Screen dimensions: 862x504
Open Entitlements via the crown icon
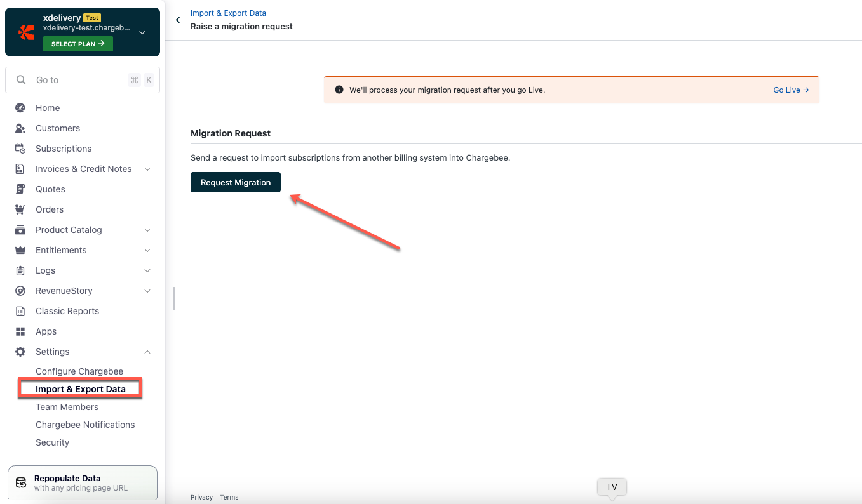(x=21, y=250)
